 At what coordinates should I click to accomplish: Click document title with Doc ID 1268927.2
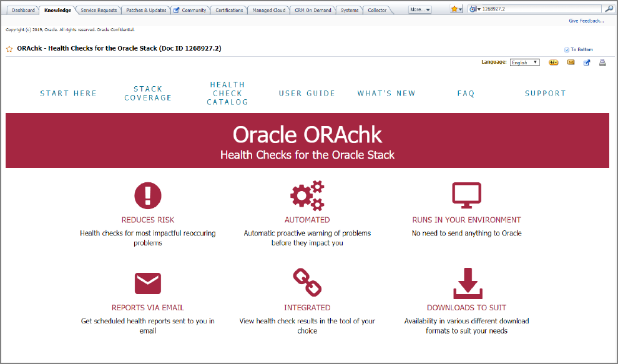tap(119, 49)
